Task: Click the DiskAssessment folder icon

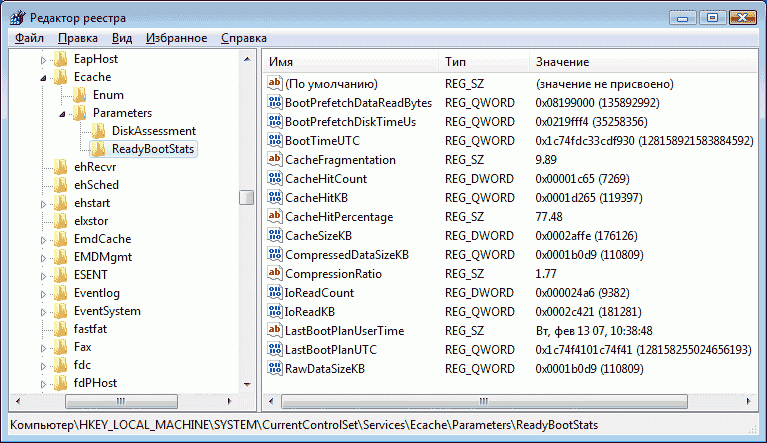Action: 98,131
